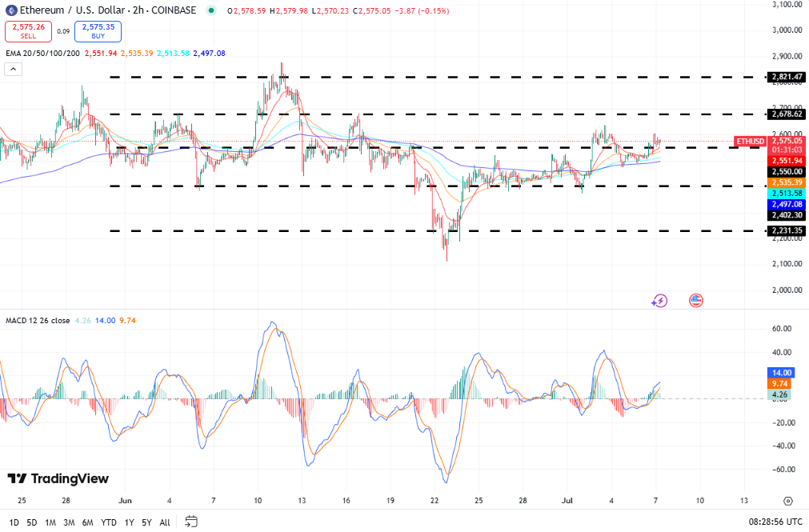809x532 pixels.
Task: Select the 5D time range
Action: 32,522
